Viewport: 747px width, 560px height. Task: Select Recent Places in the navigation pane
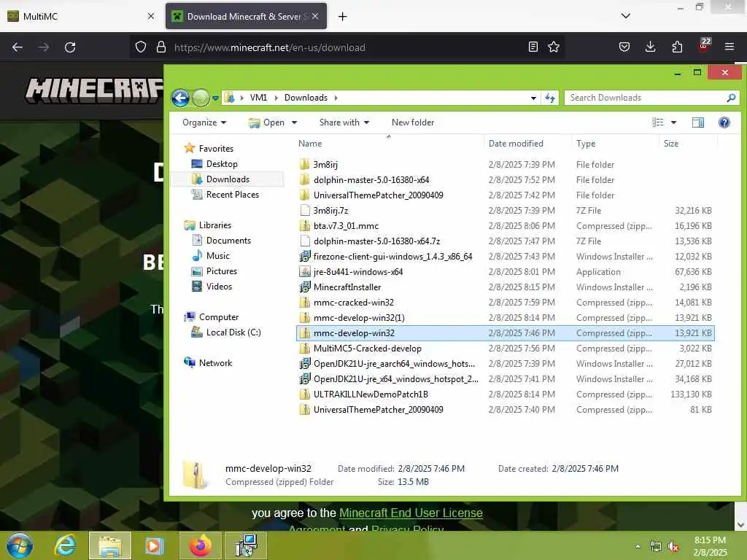pyautogui.click(x=233, y=194)
